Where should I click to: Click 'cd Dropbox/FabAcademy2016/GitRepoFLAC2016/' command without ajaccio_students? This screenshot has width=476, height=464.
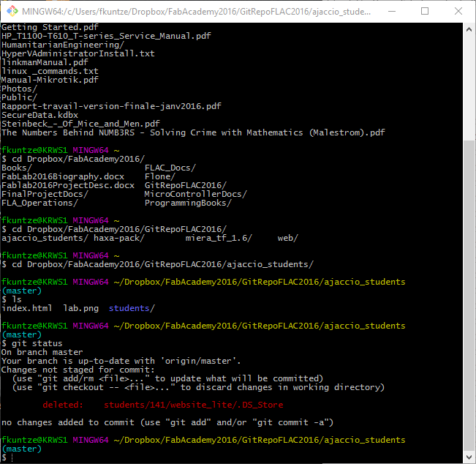point(114,229)
